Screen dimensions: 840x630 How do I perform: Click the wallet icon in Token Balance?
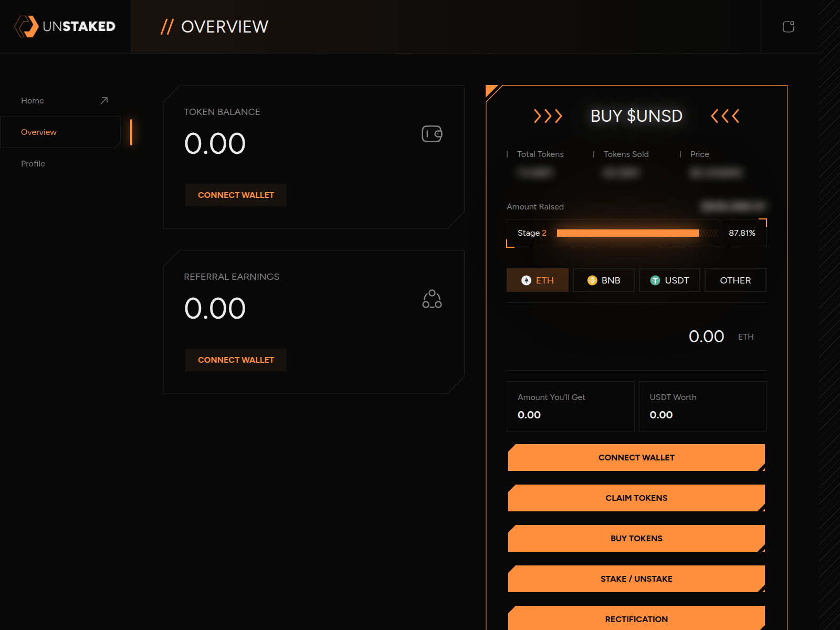click(x=432, y=134)
